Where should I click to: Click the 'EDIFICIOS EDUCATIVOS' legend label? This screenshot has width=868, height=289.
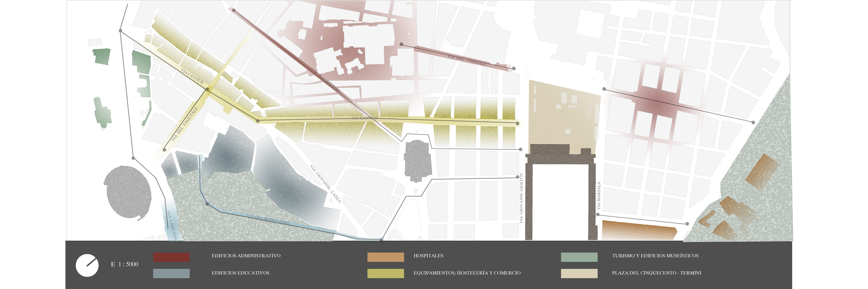[x=241, y=273]
